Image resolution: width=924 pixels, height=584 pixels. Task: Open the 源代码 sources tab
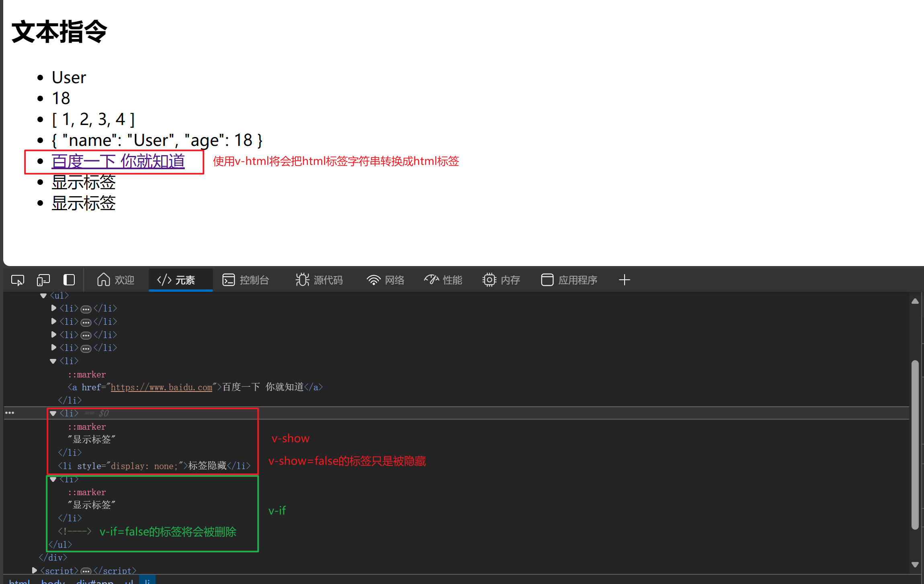pyautogui.click(x=320, y=280)
